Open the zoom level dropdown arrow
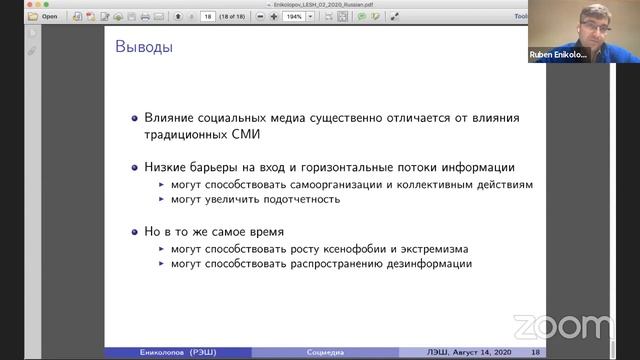The width and height of the screenshot is (640, 360). click(x=310, y=17)
